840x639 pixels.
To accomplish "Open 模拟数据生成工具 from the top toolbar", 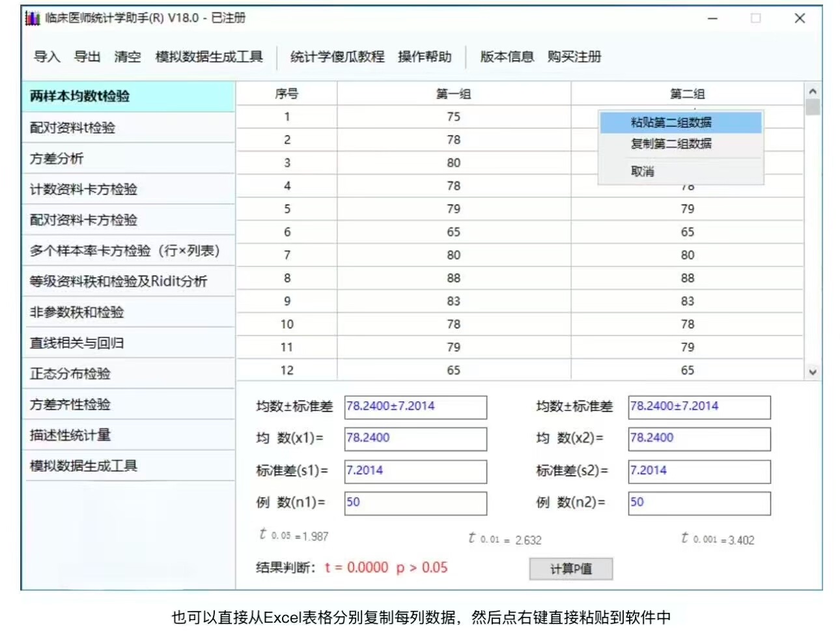I will (x=209, y=57).
